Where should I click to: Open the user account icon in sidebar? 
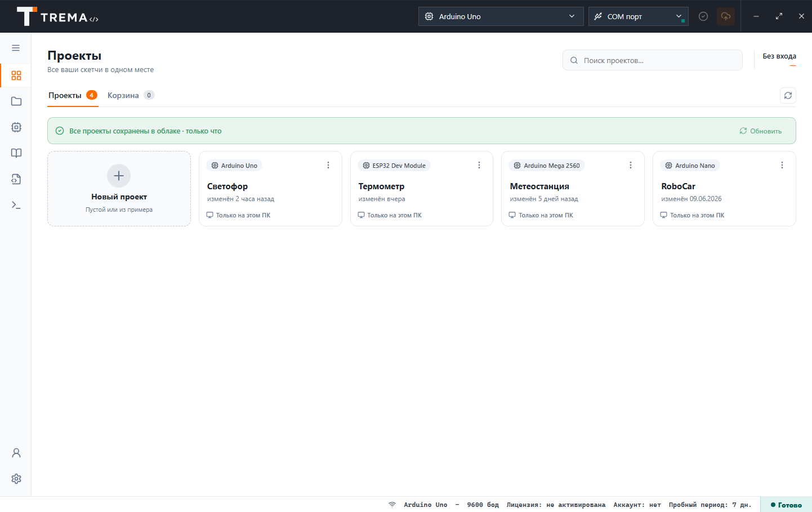(16, 453)
